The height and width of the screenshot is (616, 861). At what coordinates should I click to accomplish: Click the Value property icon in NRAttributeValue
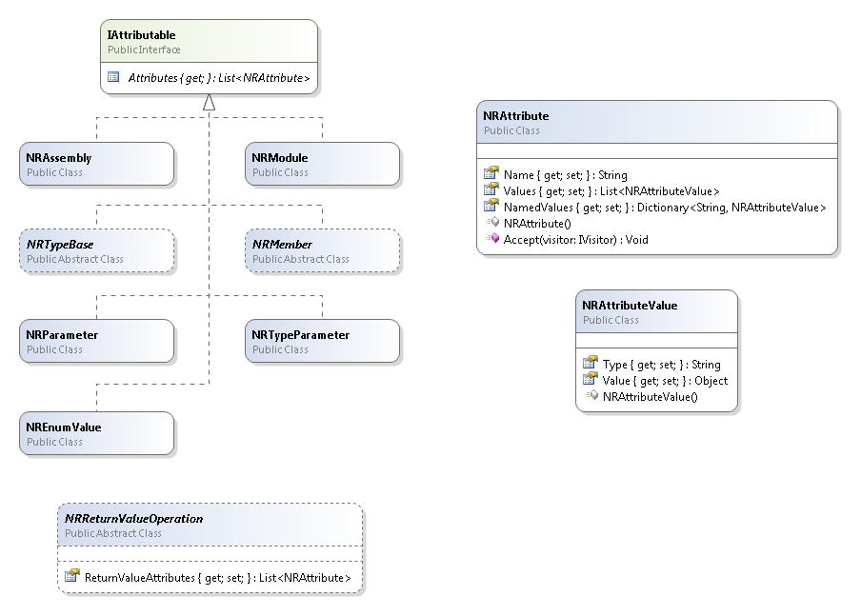(x=590, y=380)
